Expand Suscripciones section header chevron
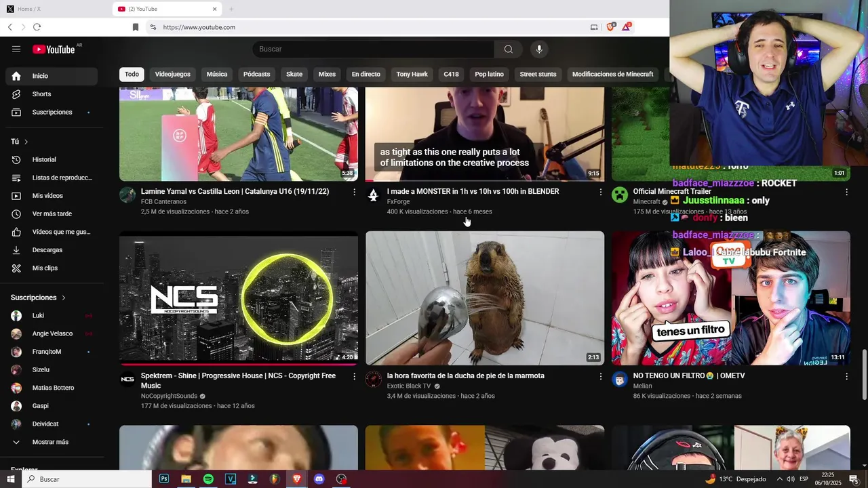The image size is (868, 488). [64, 298]
